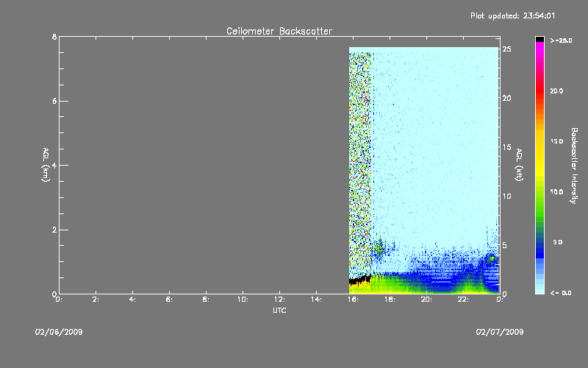Click the green backscatter spot near 23:30 UTC
Screen dimensions: 588x368
492,258
